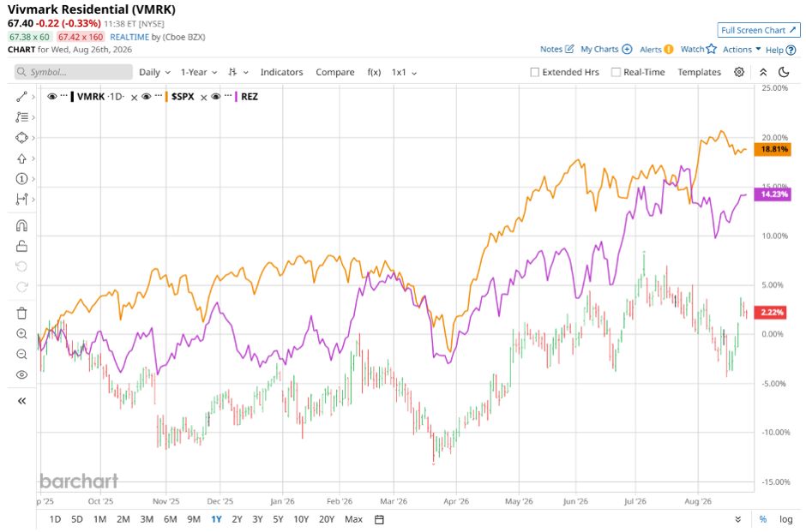The height and width of the screenshot is (532, 806).
Task: Open the 1-Year period dropdown
Action: 199,73
